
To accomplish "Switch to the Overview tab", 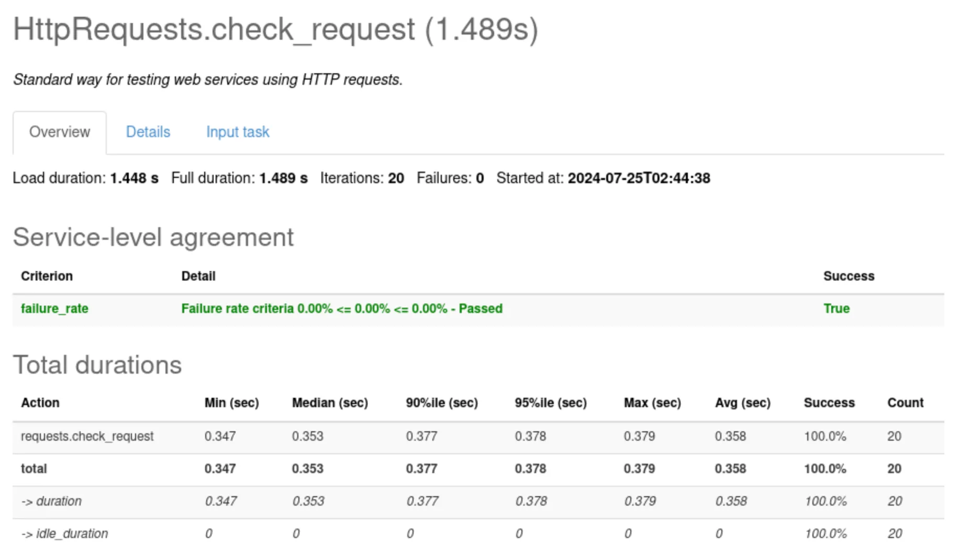I will [x=60, y=132].
